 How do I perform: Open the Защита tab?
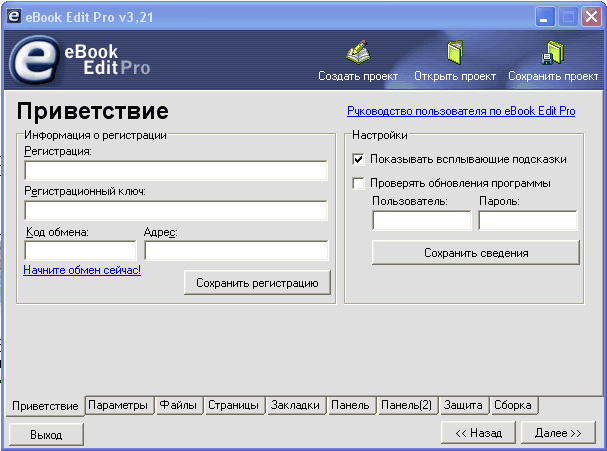[x=463, y=405]
